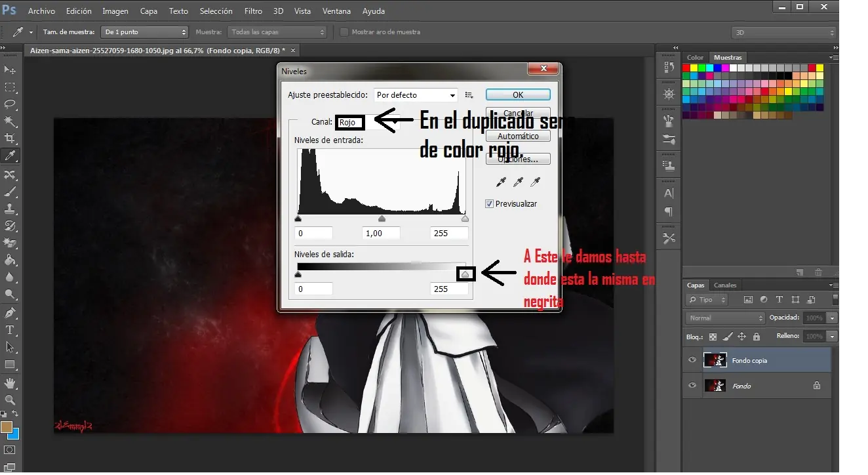
Task: Uncheck the Previsualizar checkbox
Action: (489, 204)
